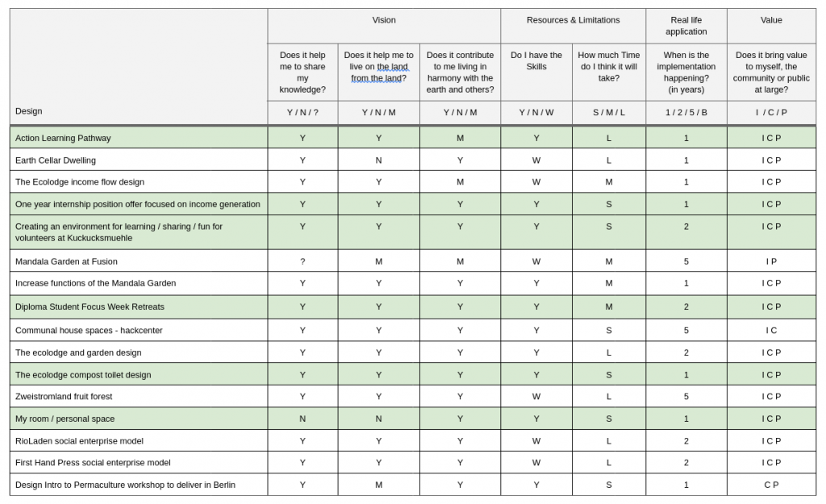Select the "Do I have the Skills" header

coord(536,61)
